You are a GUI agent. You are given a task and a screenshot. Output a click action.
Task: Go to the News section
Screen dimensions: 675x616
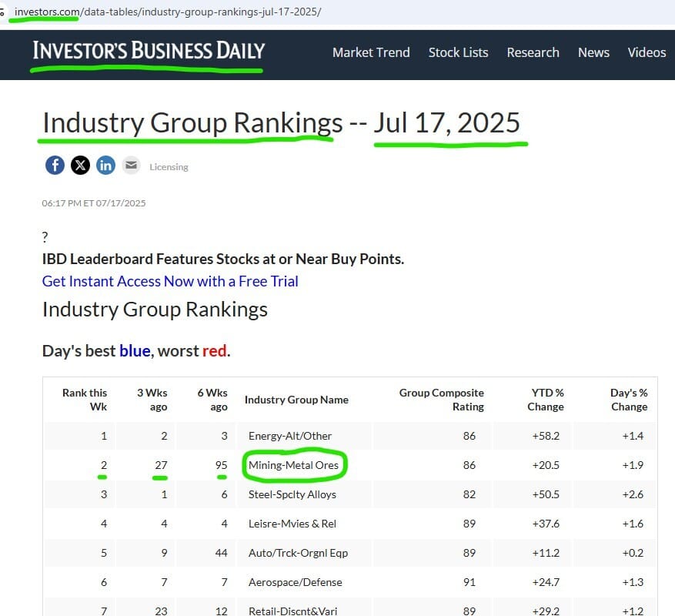[593, 52]
